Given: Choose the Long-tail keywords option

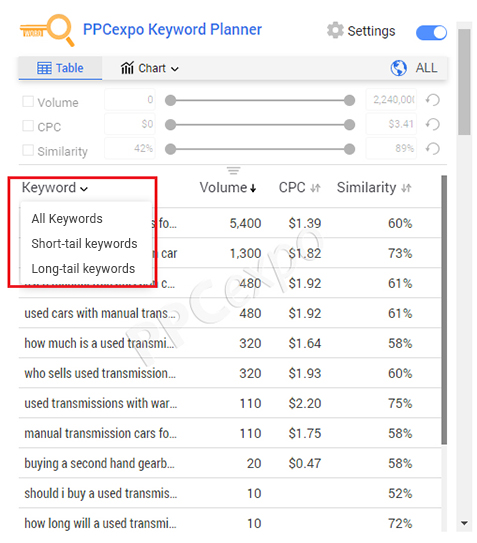Looking at the screenshot, I should click(x=83, y=269).
